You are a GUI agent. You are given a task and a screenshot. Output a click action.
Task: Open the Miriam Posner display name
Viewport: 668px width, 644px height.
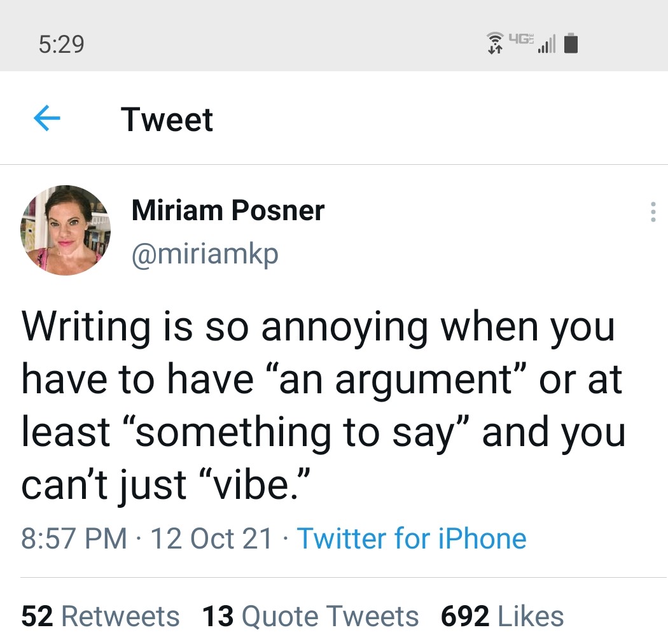tap(228, 211)
